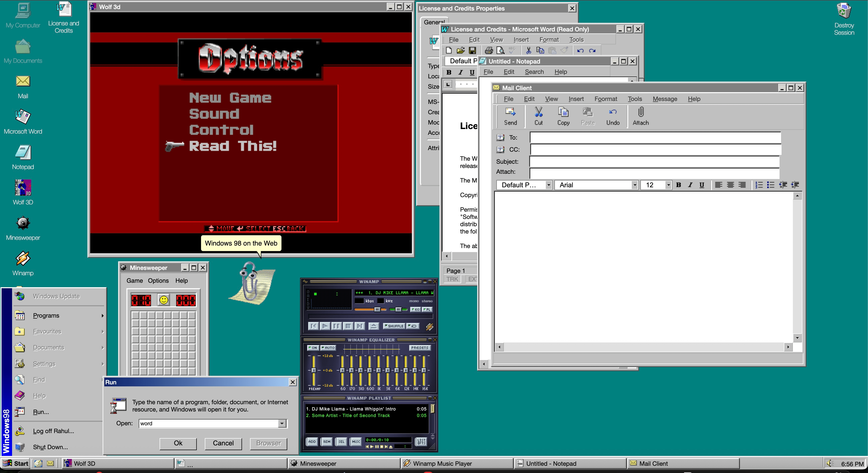Click the Attach paperclip icon in Mail Client
This screenshot has width=868, height=473.
[641, 112]
